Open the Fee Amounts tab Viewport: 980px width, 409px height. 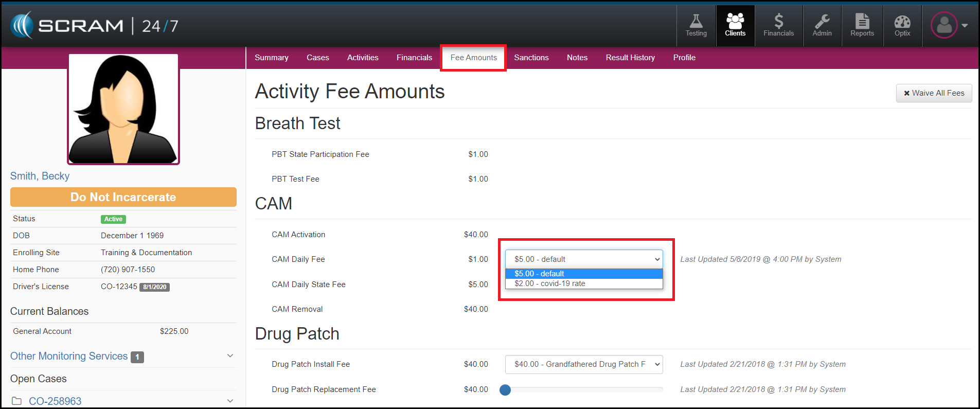(x=473, y=58)
